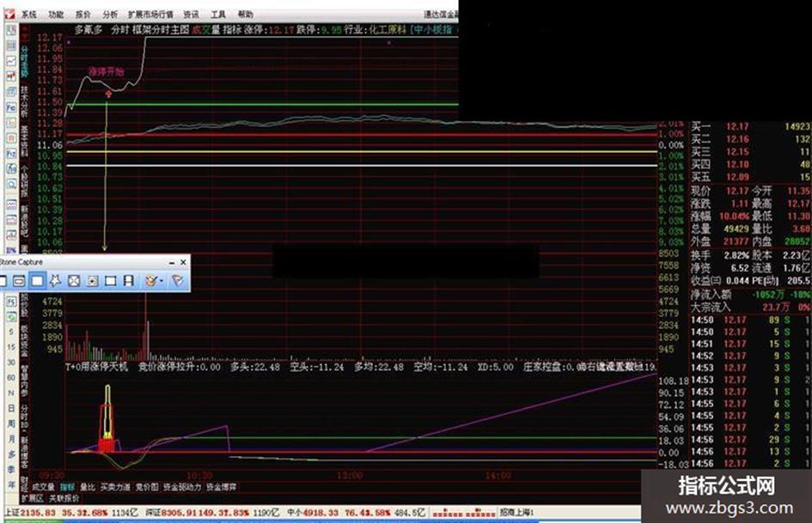Select Capture Fixed Region in FastStone Capture

click(110, 281)
